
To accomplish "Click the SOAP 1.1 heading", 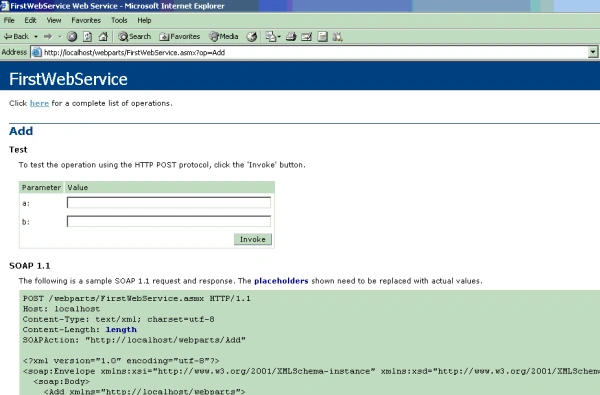I will (x=29, y=266).
